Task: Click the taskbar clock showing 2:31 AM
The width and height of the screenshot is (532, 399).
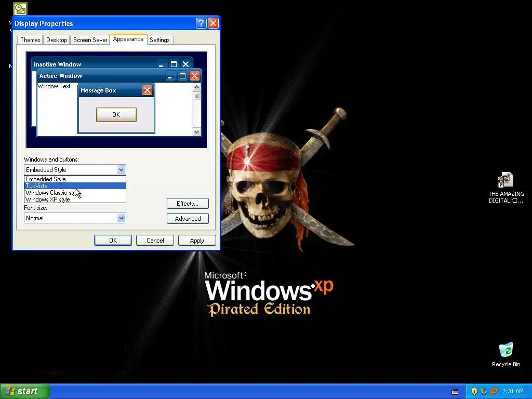Action: tap(513, 391)
